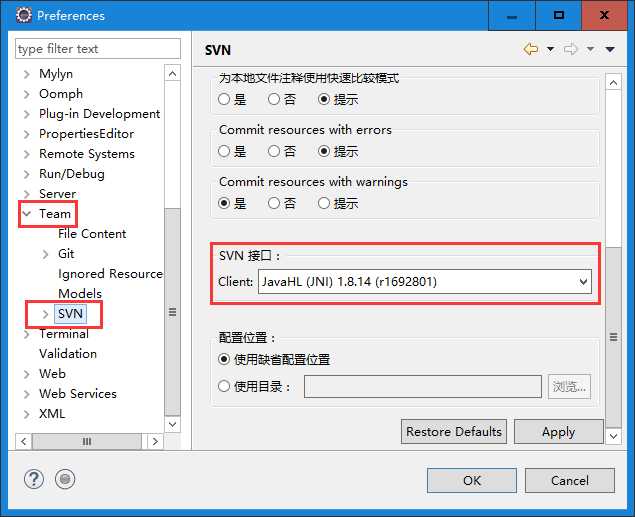The width and height of the screenshot is (635, 517).
Task: Click the Eclipse icon in the title bar
Action: 23,15
